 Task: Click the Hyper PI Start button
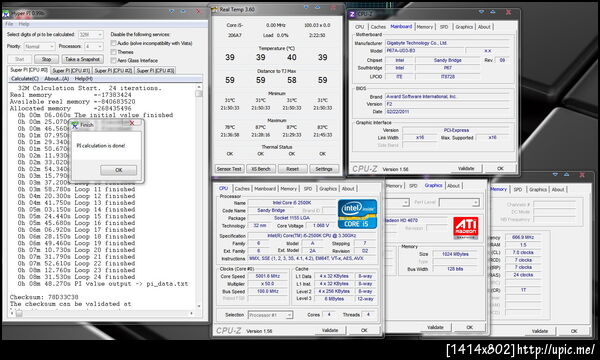[20, 59]
